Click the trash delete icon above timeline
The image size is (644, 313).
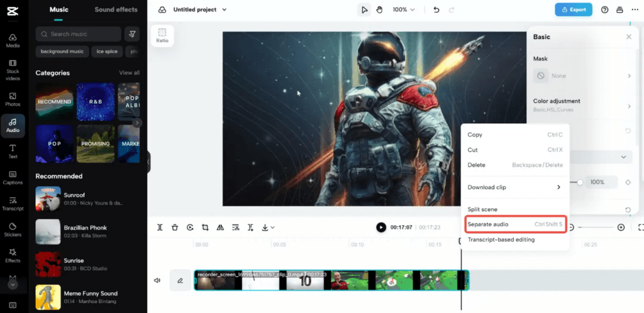(x=175, y=228)
